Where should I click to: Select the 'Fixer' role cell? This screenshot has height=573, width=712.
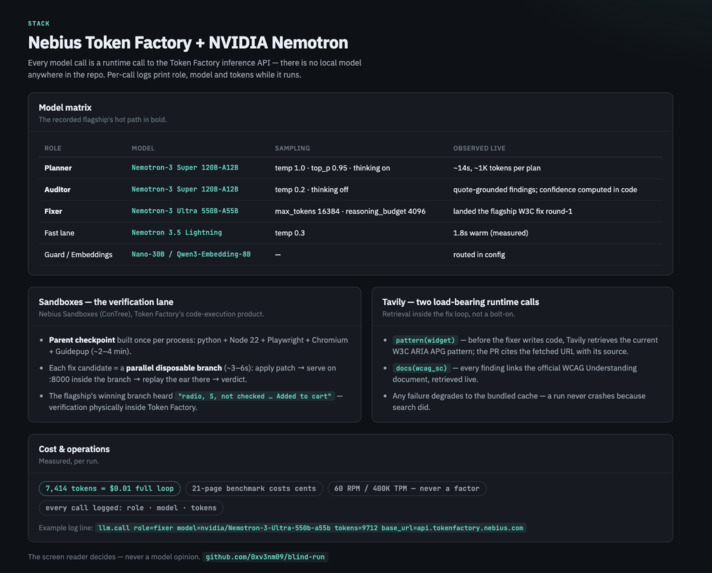click(x=53, y=211)
